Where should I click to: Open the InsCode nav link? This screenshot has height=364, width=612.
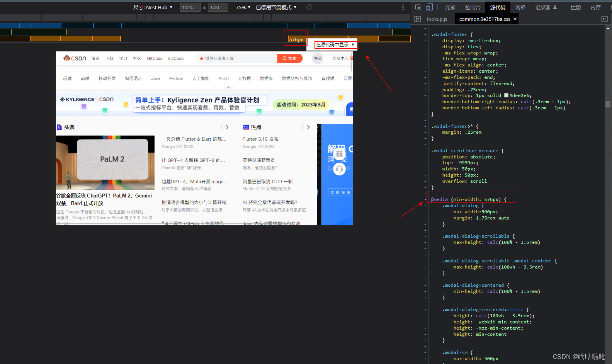coord(176,59)
